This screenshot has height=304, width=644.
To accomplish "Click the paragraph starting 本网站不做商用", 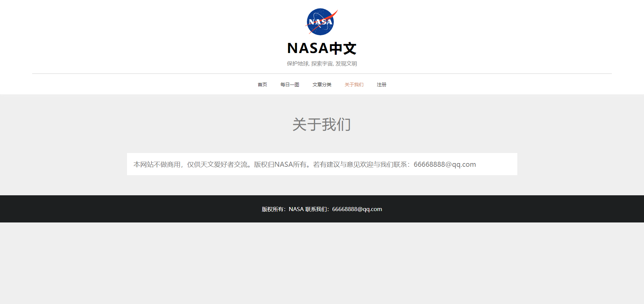I will click(x=305, y=164).
